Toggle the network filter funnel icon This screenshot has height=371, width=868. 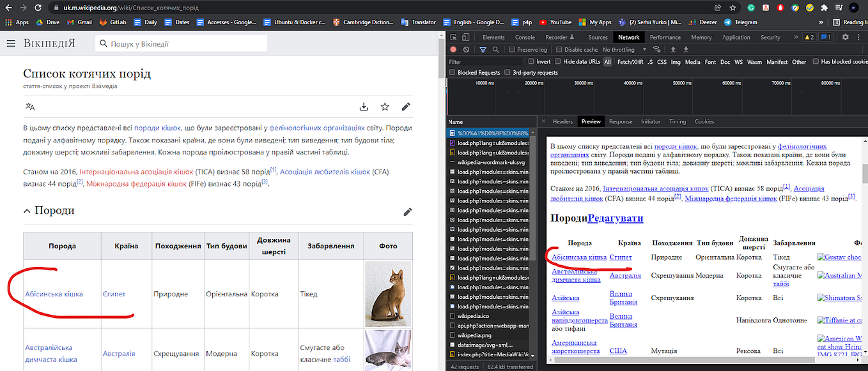pyautogui.click(x=483, y=50)
